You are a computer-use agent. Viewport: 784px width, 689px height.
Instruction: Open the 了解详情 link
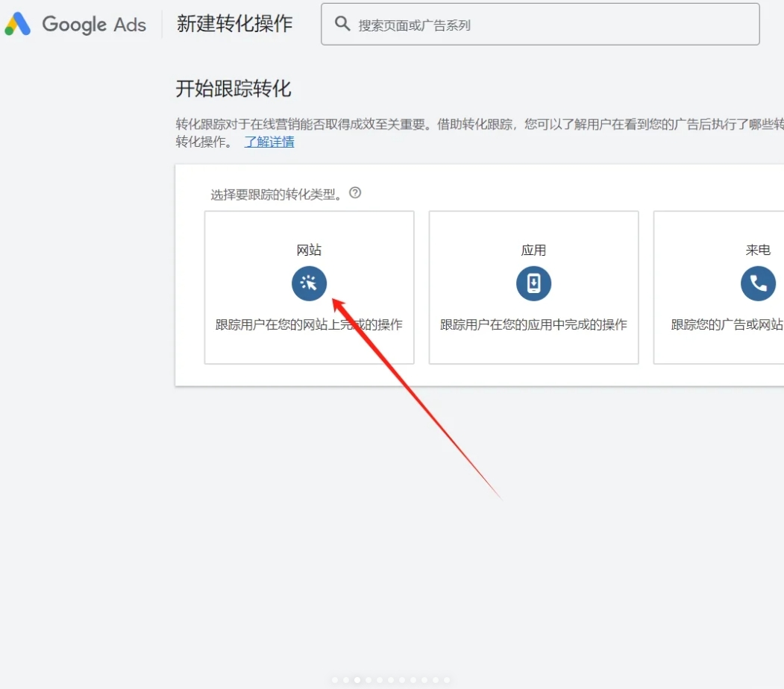pos(269,142)
